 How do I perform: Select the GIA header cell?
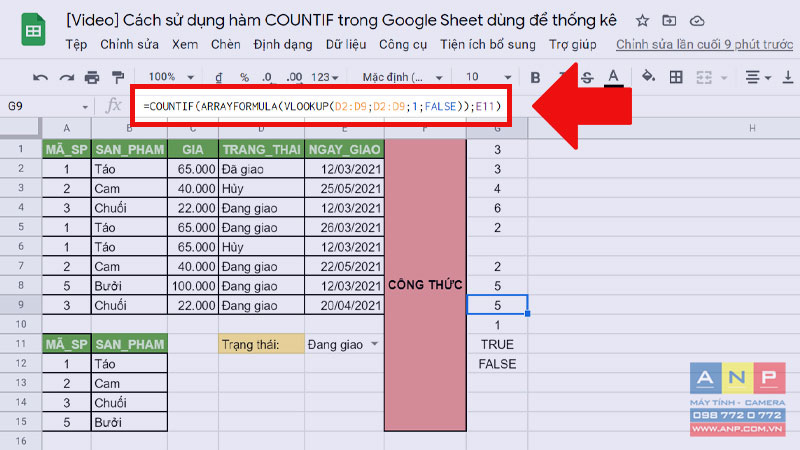pyautogui.click(x=193, y=149)
